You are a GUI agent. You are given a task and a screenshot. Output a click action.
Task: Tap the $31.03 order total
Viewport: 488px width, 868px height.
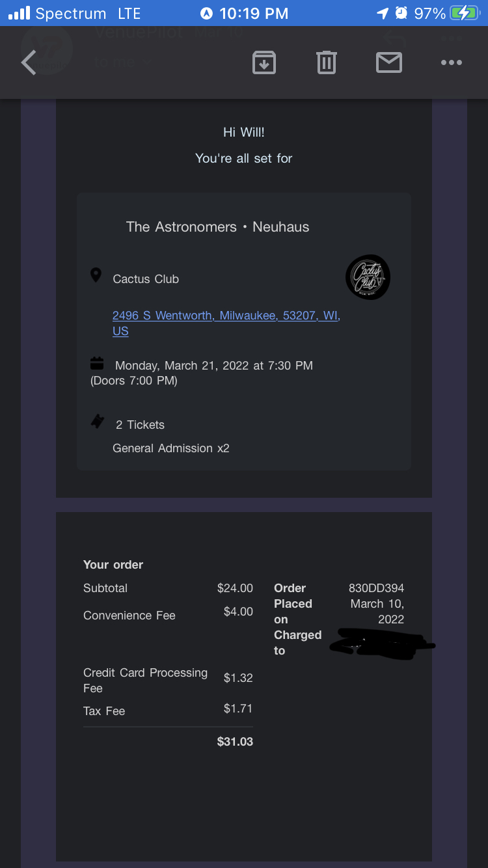(235, 742)
